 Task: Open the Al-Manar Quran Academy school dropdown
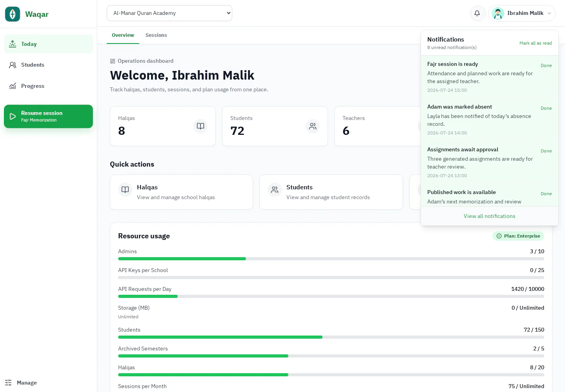(x=169, y=13)
